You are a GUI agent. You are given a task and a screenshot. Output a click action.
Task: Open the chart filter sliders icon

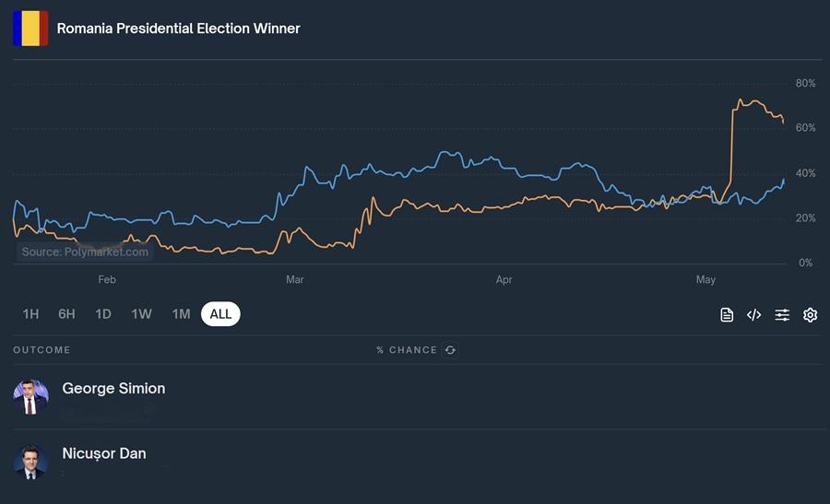pos(782,315)
